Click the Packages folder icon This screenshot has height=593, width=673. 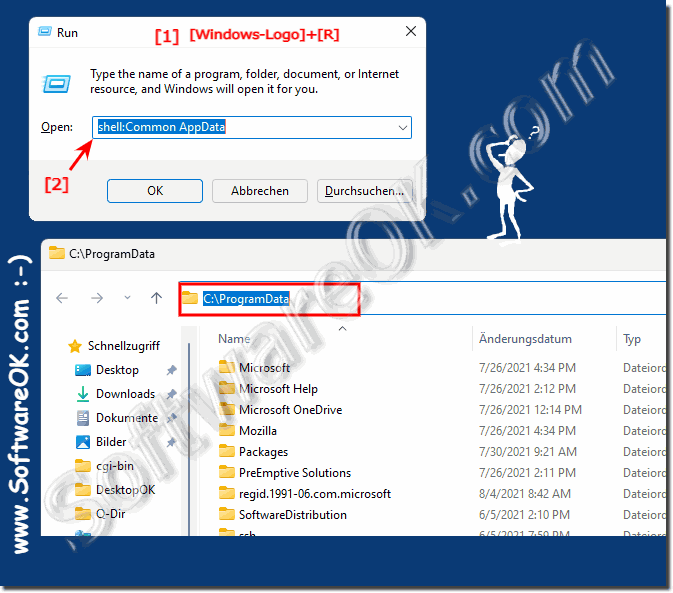pos(227,451)
